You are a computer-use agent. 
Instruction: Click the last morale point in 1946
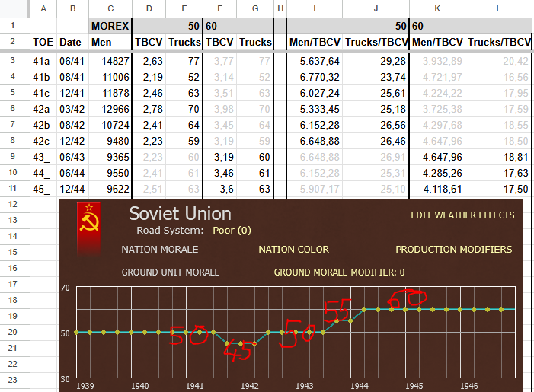point(501,309)
